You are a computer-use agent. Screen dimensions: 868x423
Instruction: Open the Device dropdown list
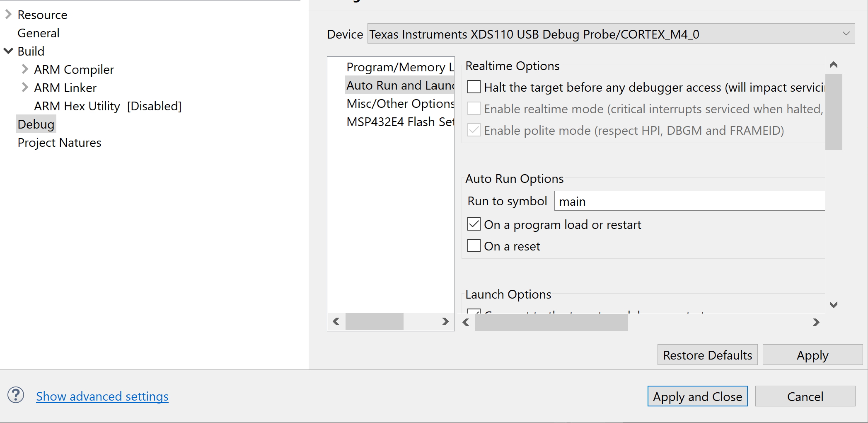(x=846, y=34)
